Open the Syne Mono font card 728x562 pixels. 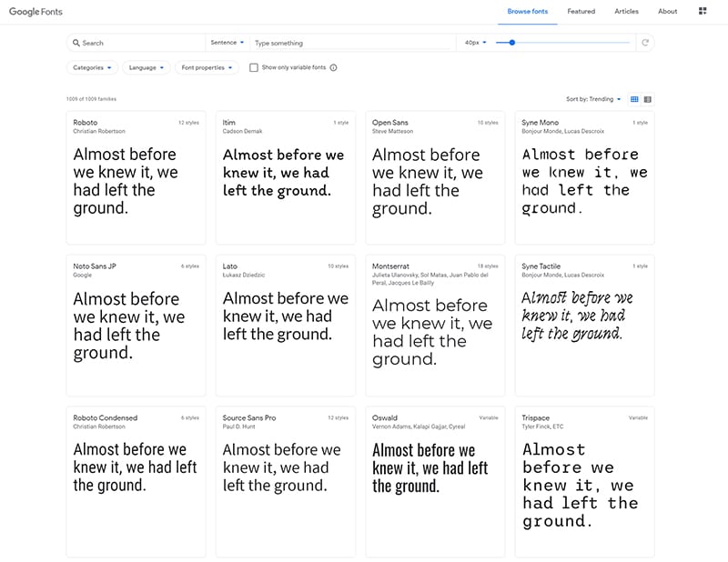click(584, 177)
